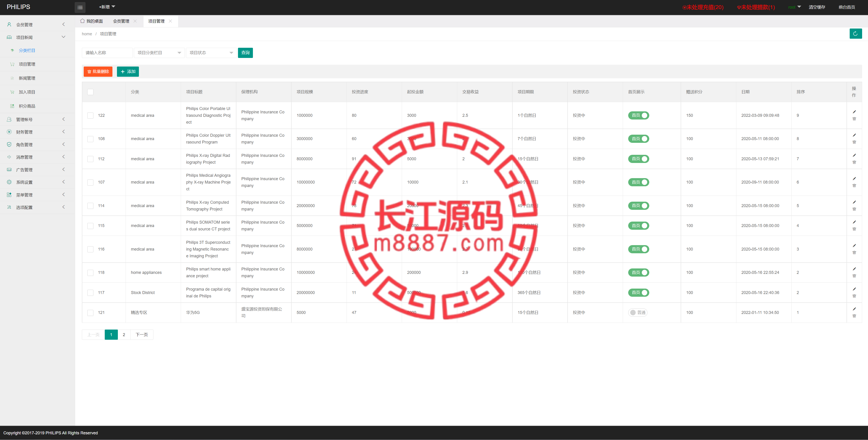Toggle 首页 switch for row 107
The image size is (868, 440).
click(638, 182)
